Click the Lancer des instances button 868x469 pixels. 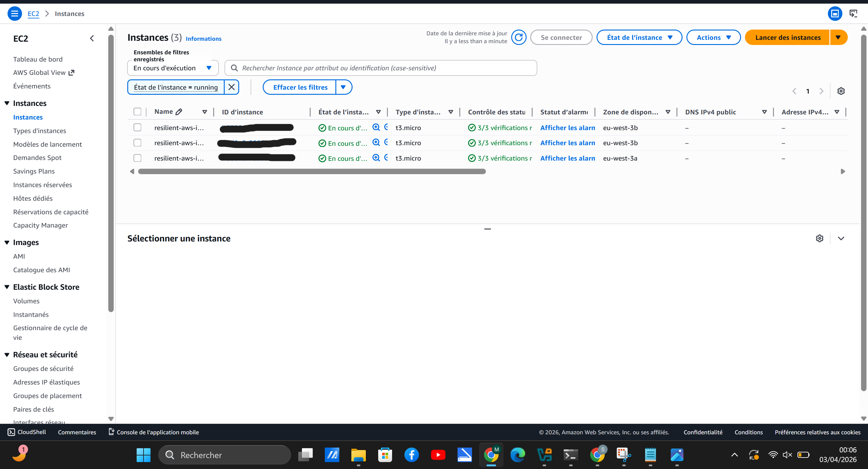tap(787, 37)
